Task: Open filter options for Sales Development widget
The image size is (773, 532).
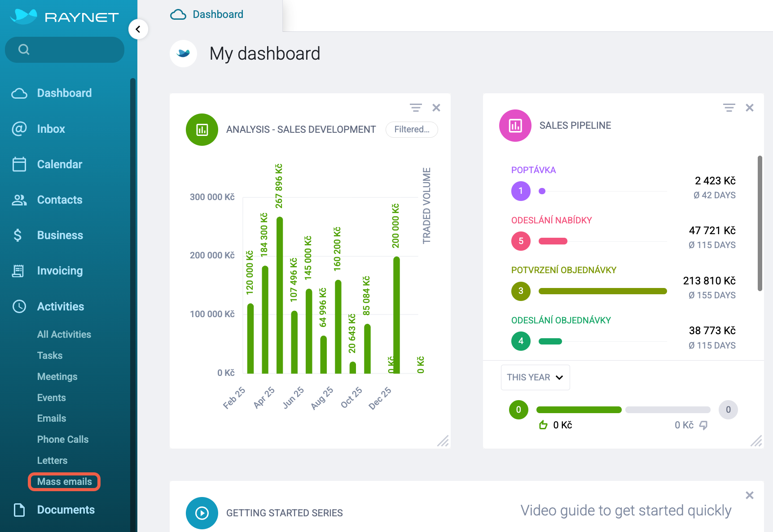Action: (416, 108)
